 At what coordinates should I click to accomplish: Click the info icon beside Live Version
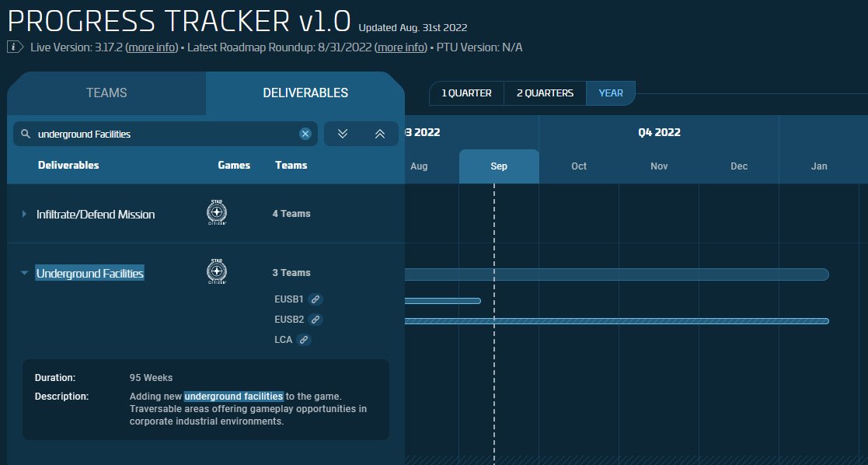[x=15, y=47]
